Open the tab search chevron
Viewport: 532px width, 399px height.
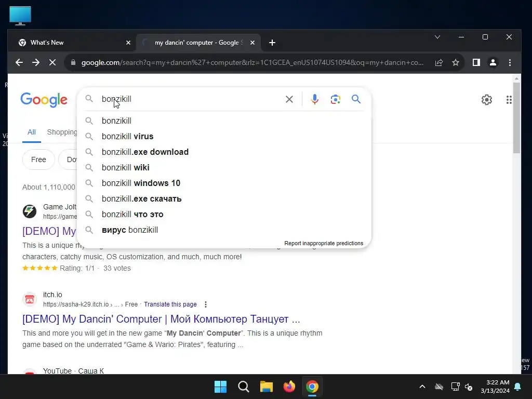point(437,37)
